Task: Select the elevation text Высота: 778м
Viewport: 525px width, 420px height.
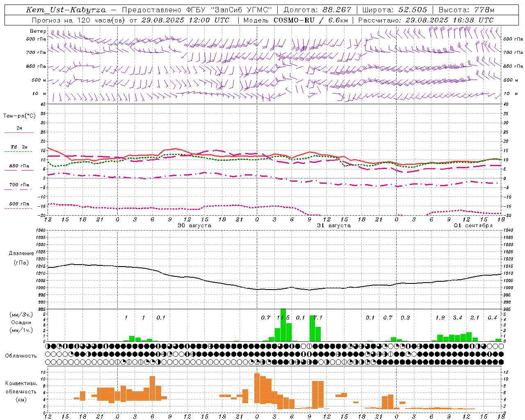Action: (x=467, y=10)
